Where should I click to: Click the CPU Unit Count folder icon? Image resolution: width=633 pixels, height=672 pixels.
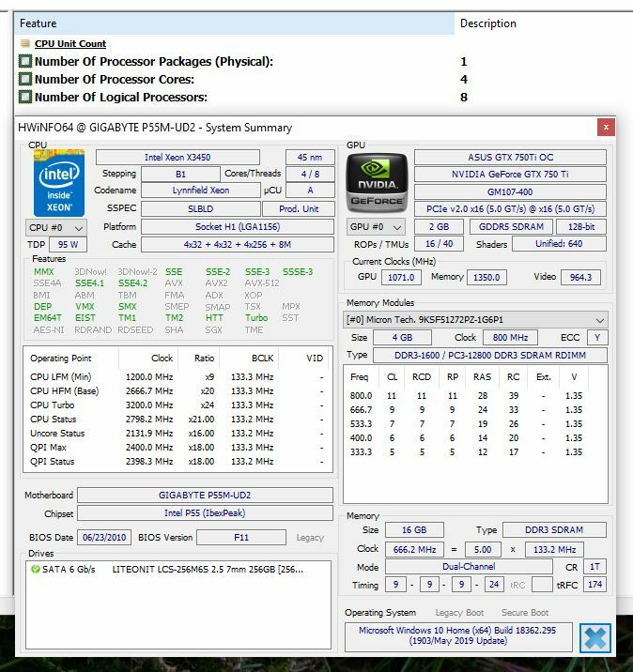pos(25,43)
